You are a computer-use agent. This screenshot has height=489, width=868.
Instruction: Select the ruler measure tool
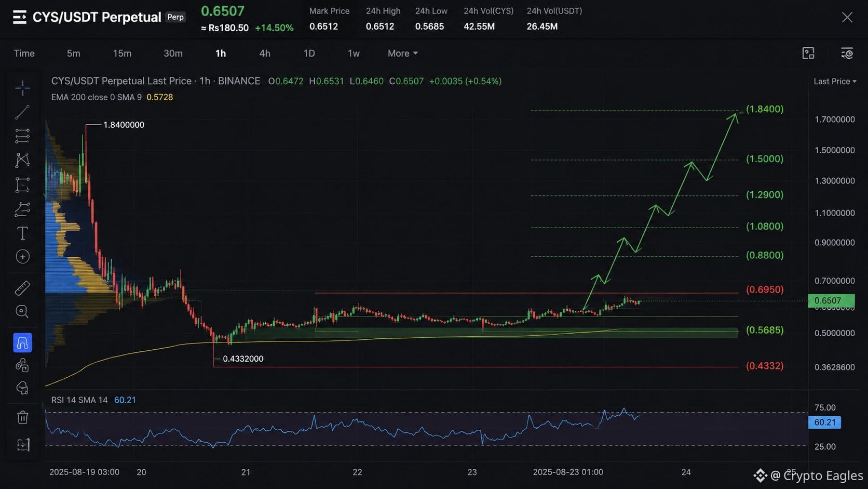click(22, 288)
